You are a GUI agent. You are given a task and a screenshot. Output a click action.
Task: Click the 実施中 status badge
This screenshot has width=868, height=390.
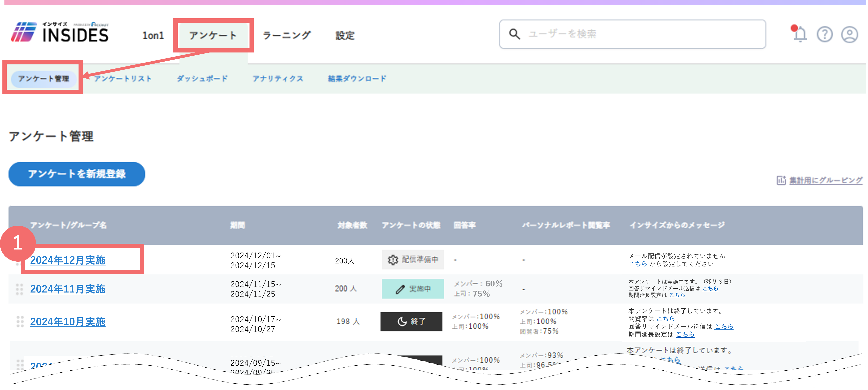412,289
